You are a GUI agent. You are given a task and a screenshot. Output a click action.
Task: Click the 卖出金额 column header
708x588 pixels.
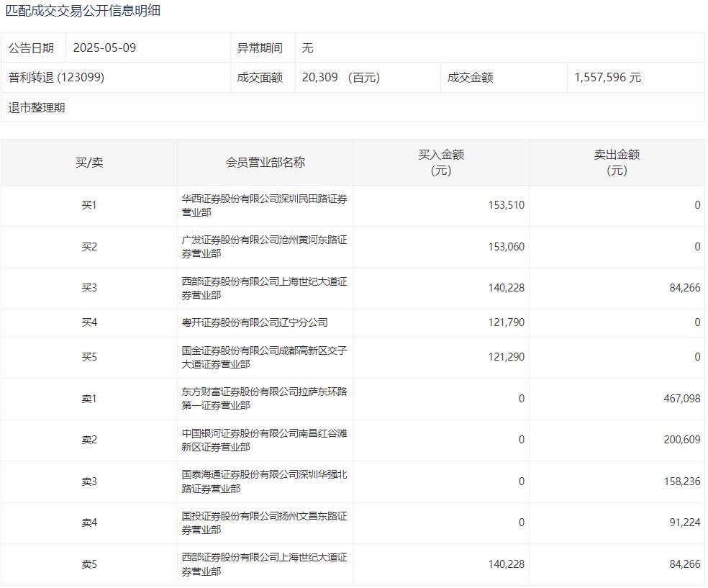click(617, 163)
